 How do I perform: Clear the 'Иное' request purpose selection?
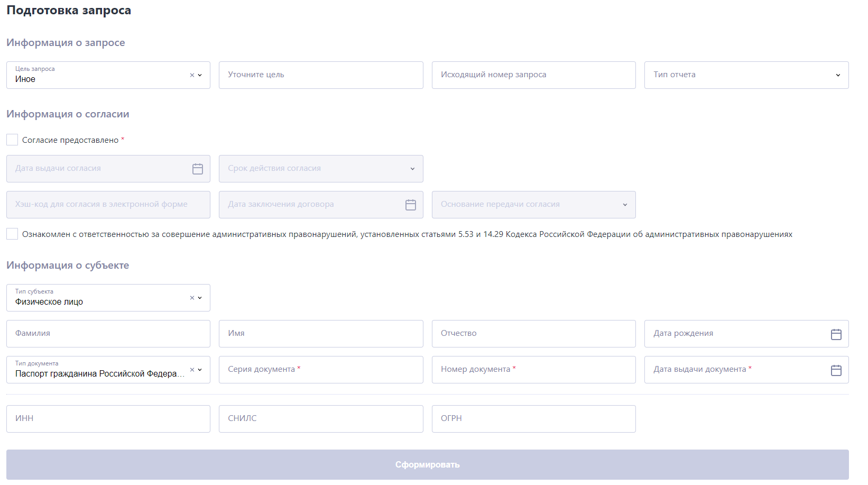click(x=192, y=75)
